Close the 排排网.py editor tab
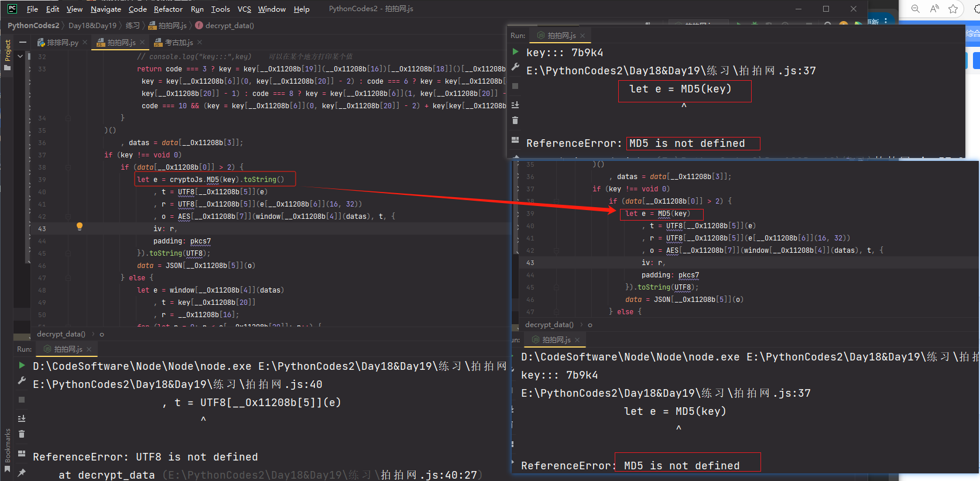Screen dimensions: 980x481 tap(85, 42)
